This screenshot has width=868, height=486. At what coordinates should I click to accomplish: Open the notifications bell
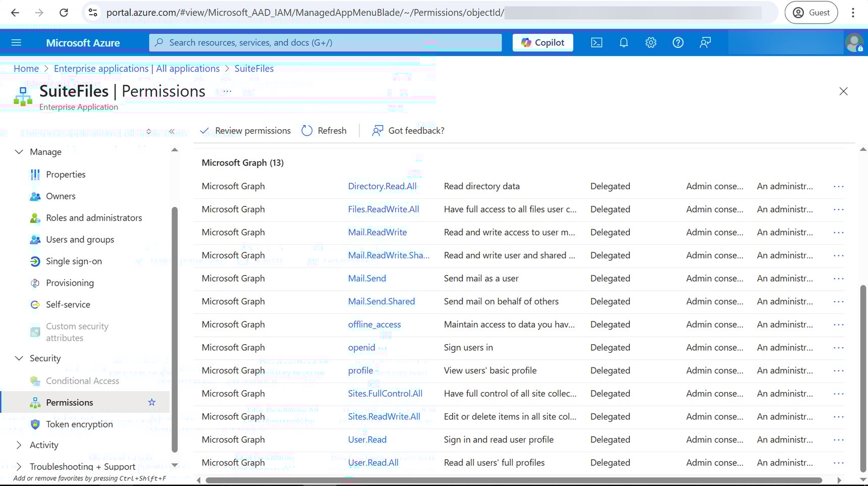624,42
